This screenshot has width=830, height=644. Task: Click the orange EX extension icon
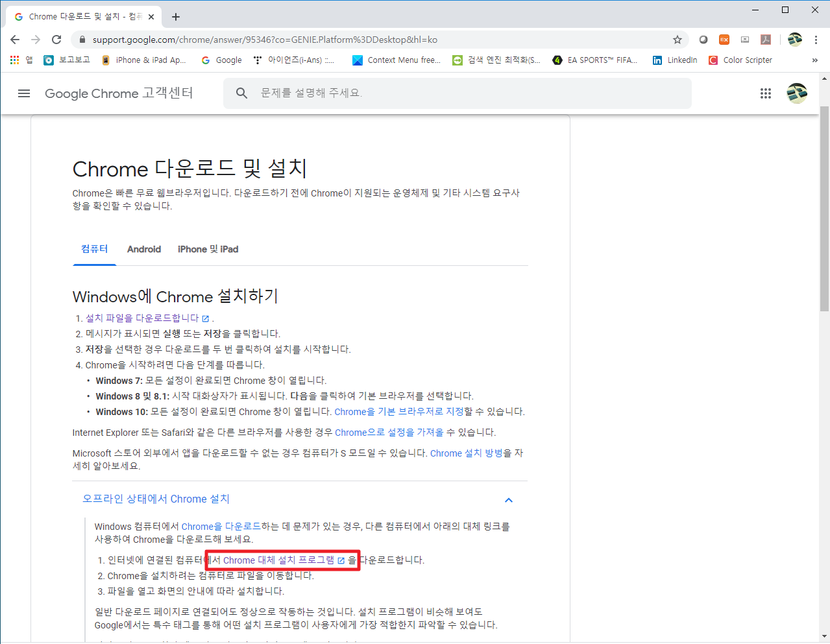(724, 40)
